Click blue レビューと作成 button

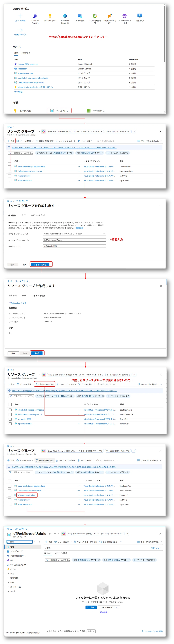[x=40, y=264]
